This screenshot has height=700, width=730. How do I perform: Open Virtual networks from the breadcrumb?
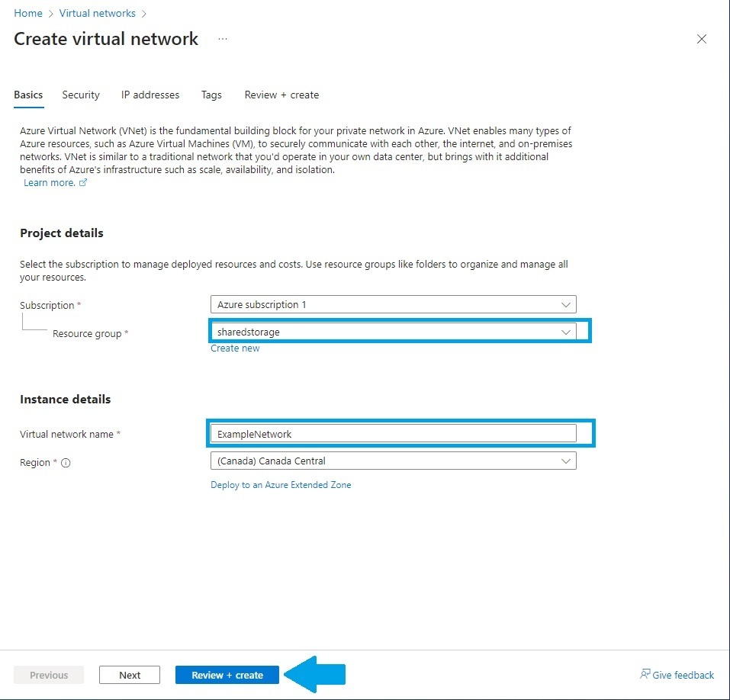97,13
